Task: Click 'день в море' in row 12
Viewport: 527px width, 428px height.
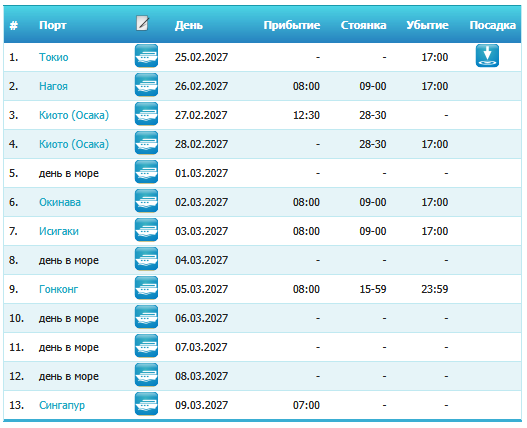Action: pyautogui.click(x=69, y=376)
